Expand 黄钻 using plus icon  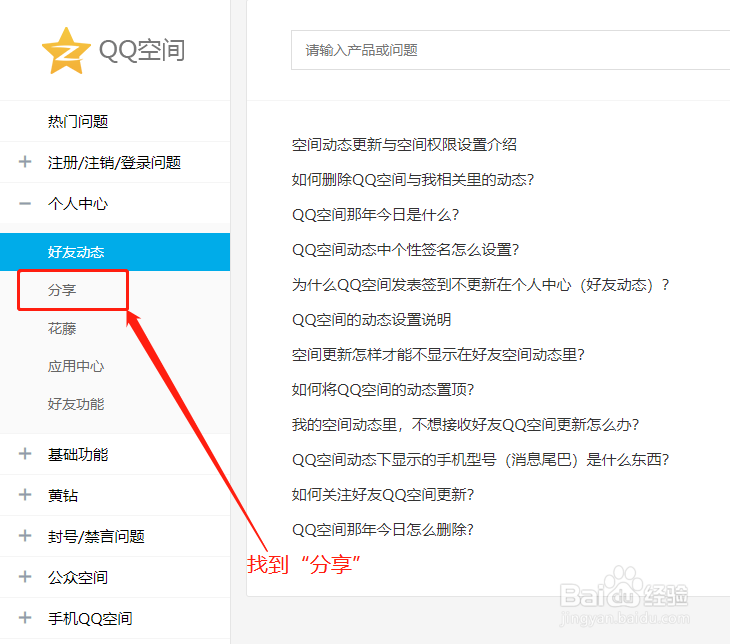(x=25, y=495)
